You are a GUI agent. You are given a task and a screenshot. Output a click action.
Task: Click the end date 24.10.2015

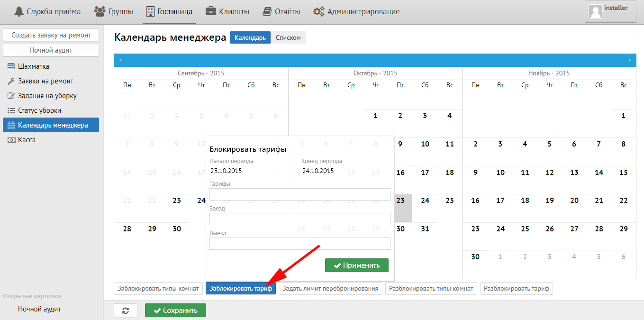pos(318,171)
